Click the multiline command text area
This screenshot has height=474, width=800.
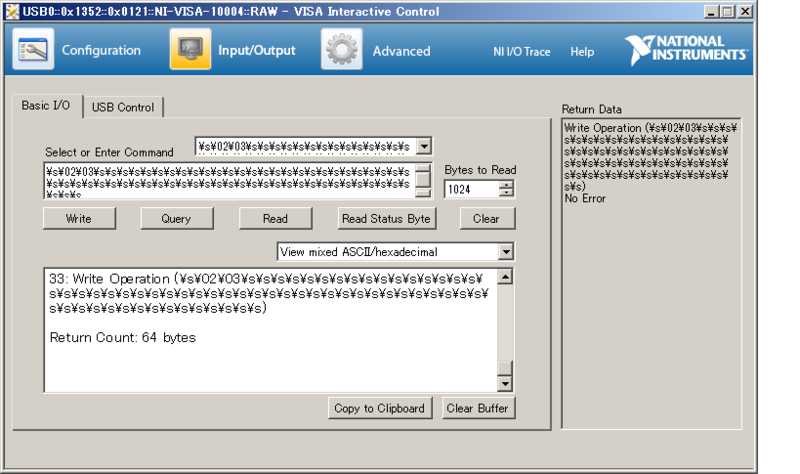tap(230, 180)
